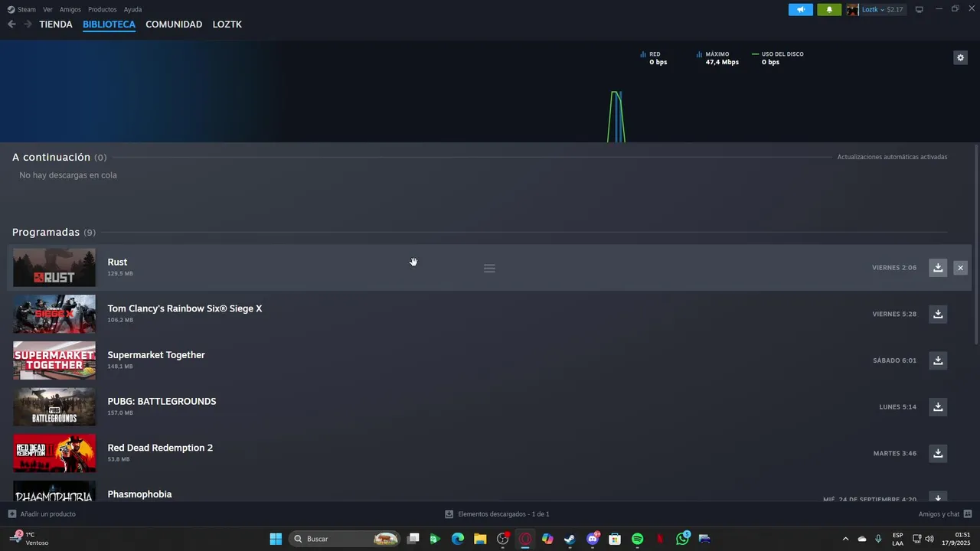The height and width of the screenshot is (551, 980).
Task: Click Tom Clancy's Rainbow Six Siege X title
Action: [x=185, y=308]
